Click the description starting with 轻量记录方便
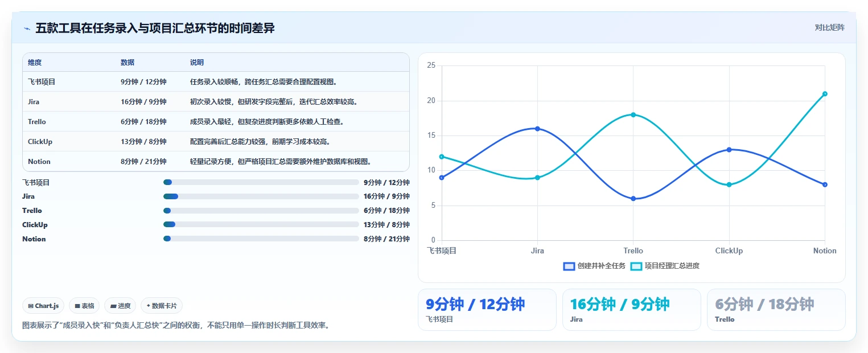The width and height of the screenshot is (868, 353). [281, 162]
